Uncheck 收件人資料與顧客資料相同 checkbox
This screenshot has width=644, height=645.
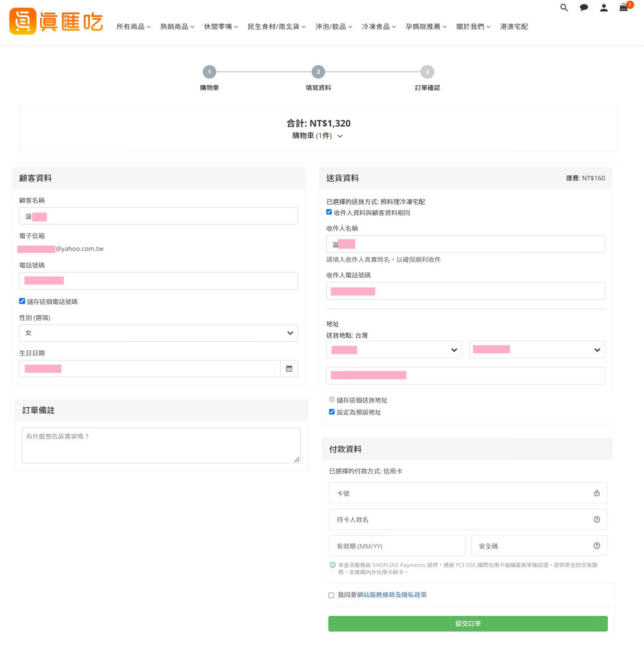[329, 212]
